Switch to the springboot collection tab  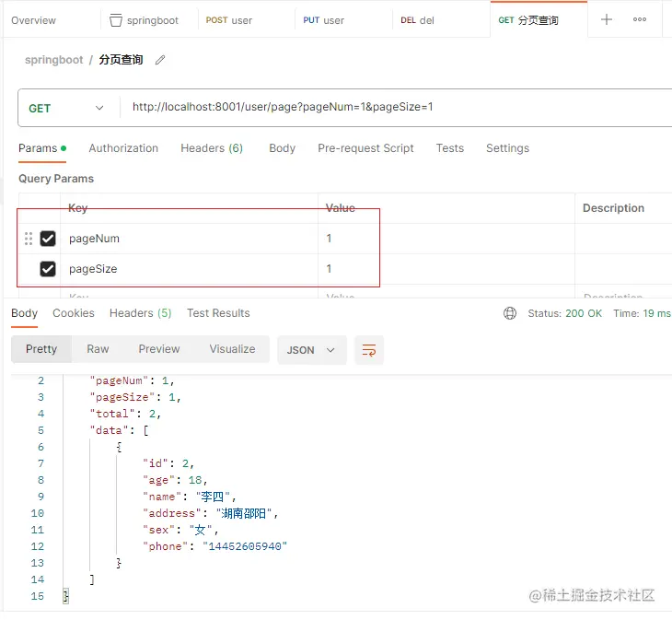click(x=144, y=20)
